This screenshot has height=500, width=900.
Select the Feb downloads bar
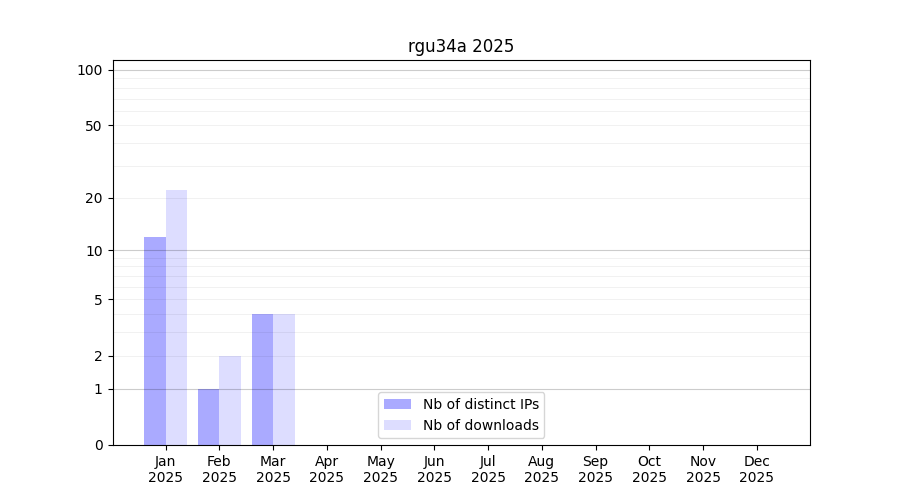click(230, 400)
